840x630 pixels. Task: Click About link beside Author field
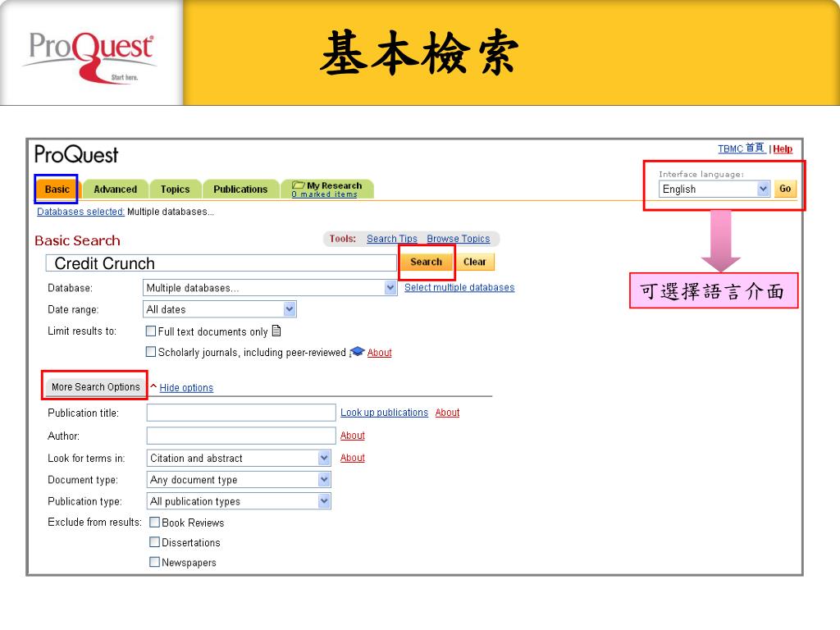coord(353,436)
